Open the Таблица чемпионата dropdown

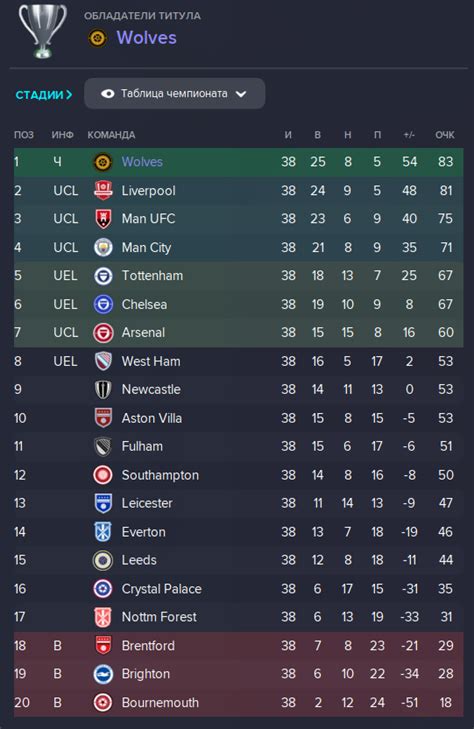pyautogui.click(x=175, y=93)
